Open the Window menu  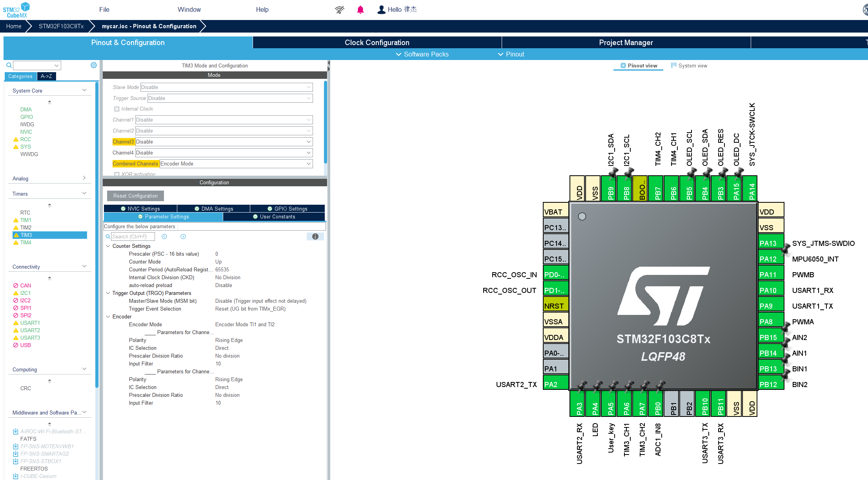pyautogui.click(x=189, y=9)
